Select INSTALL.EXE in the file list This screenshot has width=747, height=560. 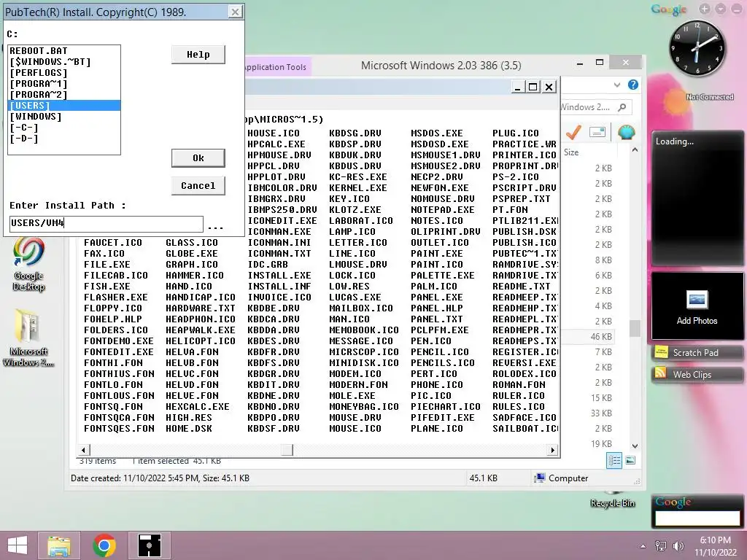click(279, 275)
